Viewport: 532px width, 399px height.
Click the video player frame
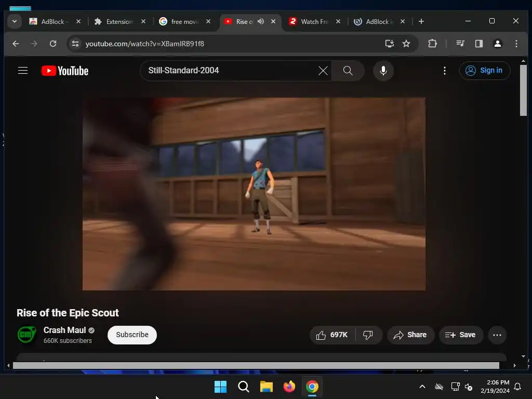(254, 194)
